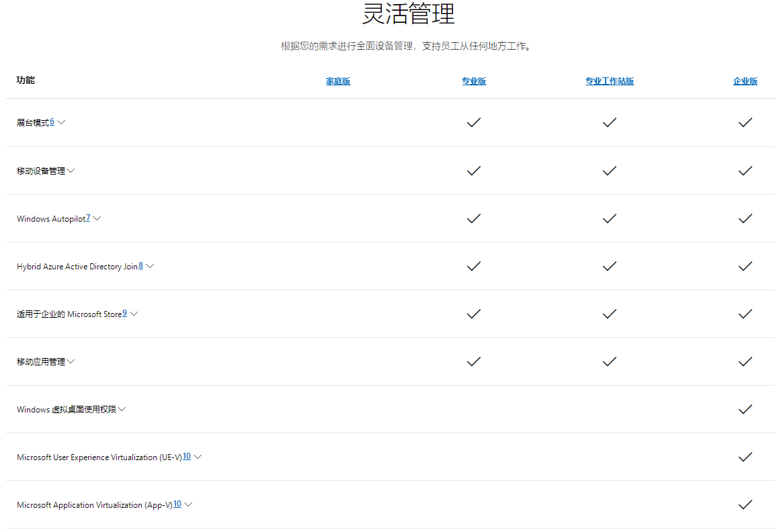Open footnote 10 next to App-V
The width and height of the screenshot is (775, 532).
click(x=177, y=504)
